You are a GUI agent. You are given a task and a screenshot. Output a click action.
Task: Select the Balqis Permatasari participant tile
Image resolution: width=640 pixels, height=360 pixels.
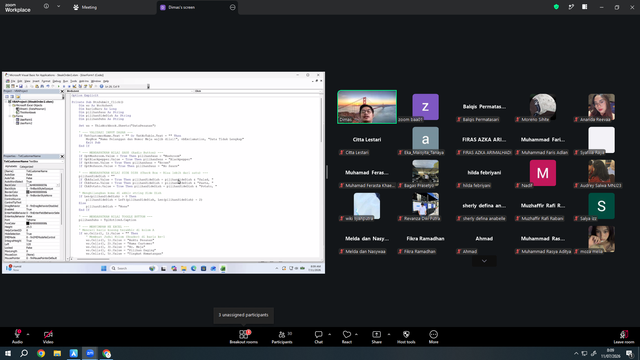click(484, 107)
